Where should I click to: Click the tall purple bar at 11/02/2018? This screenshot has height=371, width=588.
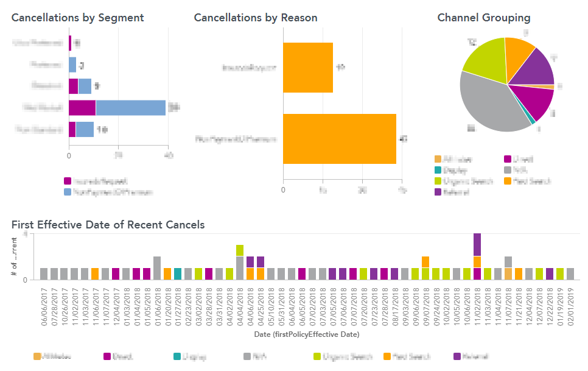click(x=477, y=244)
